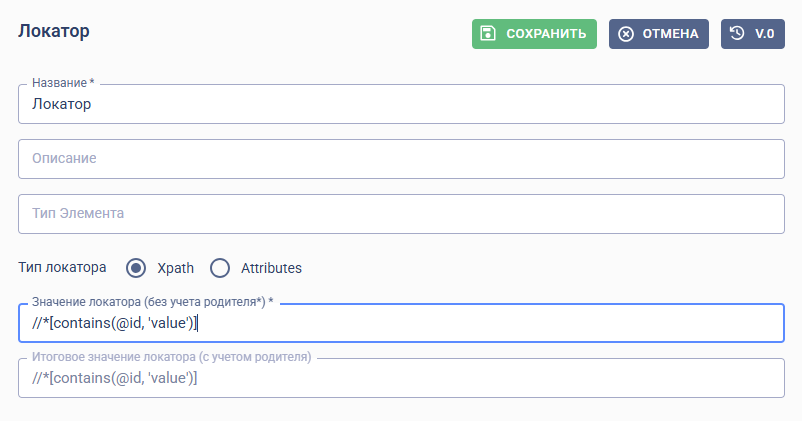Click the Итоговое значение локатора field
This screenshot has width=802, height=421.
tap(401, 378)
